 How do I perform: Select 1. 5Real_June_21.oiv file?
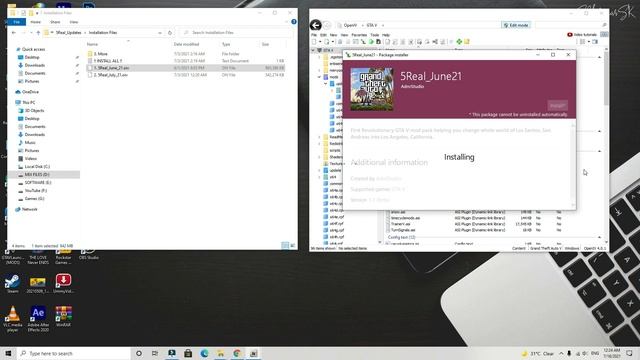[x=185, y=68]
